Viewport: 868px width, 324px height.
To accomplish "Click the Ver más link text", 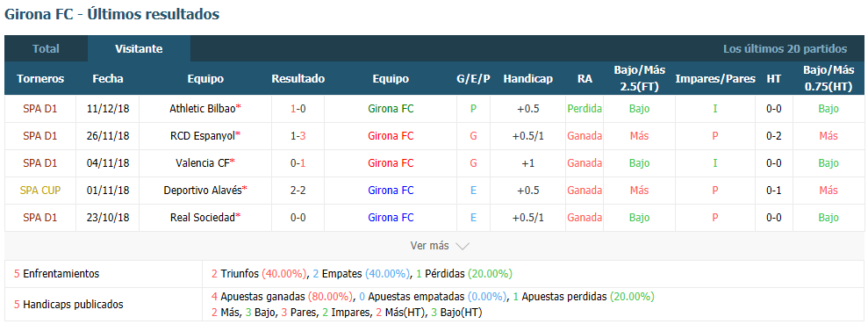I will tap(429, 245).
